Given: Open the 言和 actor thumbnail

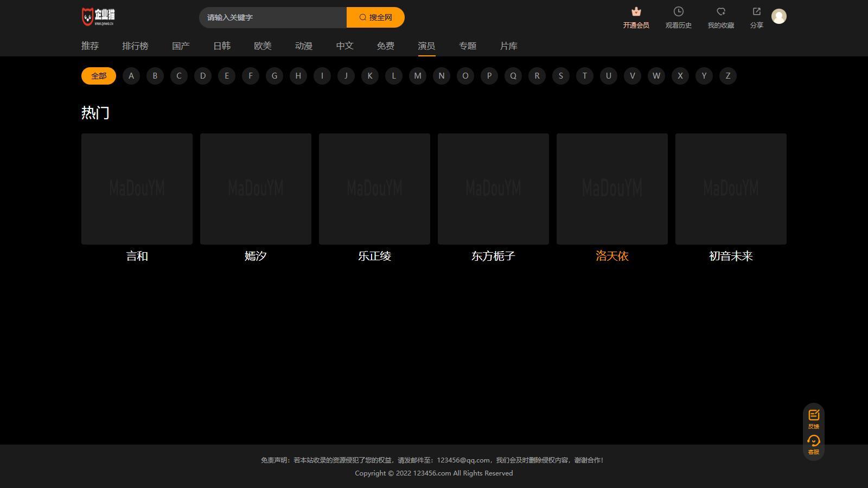Looking at the screenshot, I should coord(137,189).
